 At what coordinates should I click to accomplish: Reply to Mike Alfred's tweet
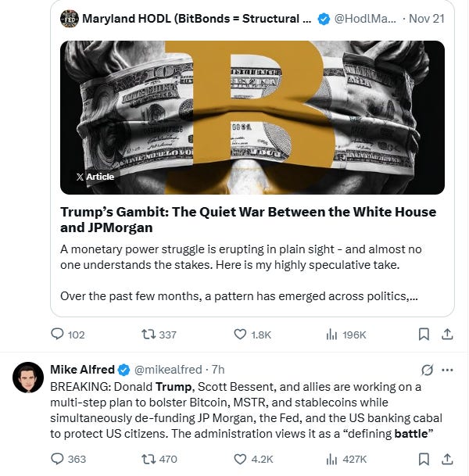click(58, 459)
